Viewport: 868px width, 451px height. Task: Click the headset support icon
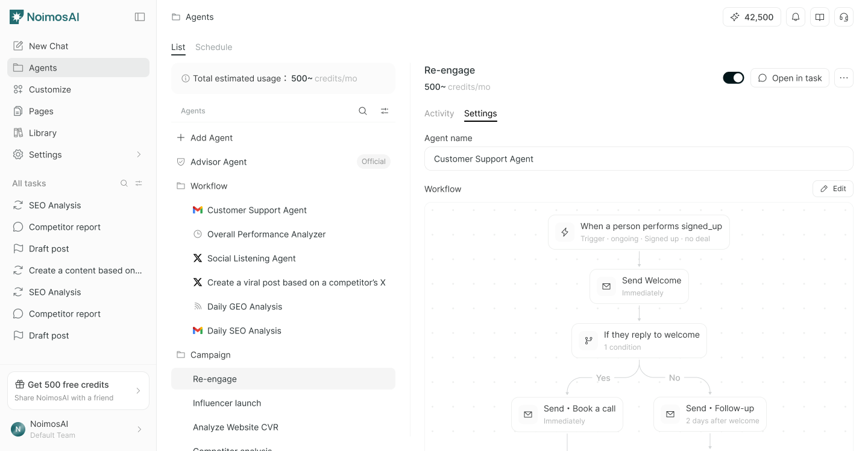click(844, 17)
